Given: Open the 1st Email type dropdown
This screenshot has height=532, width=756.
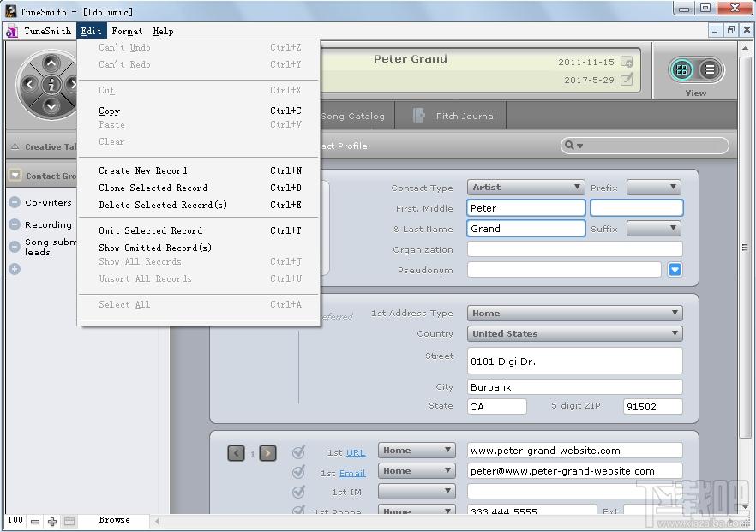Looking at the screenshot, I should (x=417, y=471).
